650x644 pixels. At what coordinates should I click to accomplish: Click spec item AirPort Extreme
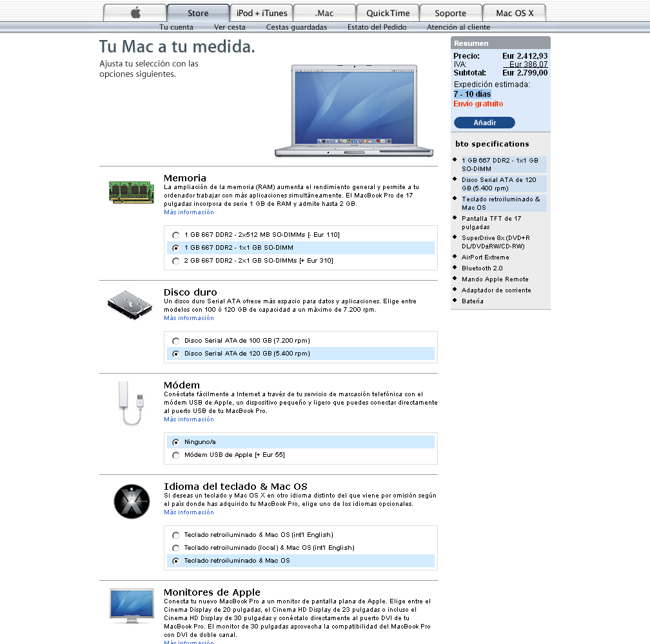[486, 257]
